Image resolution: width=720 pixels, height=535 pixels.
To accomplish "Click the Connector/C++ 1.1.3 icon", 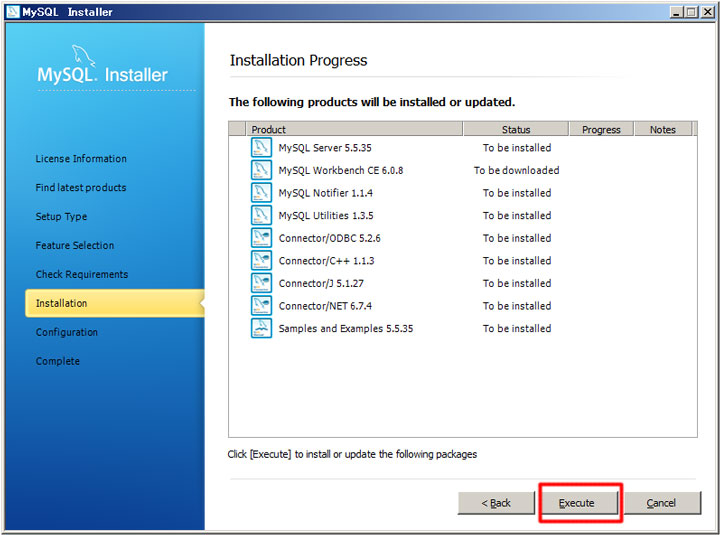I will click(261, 260).
